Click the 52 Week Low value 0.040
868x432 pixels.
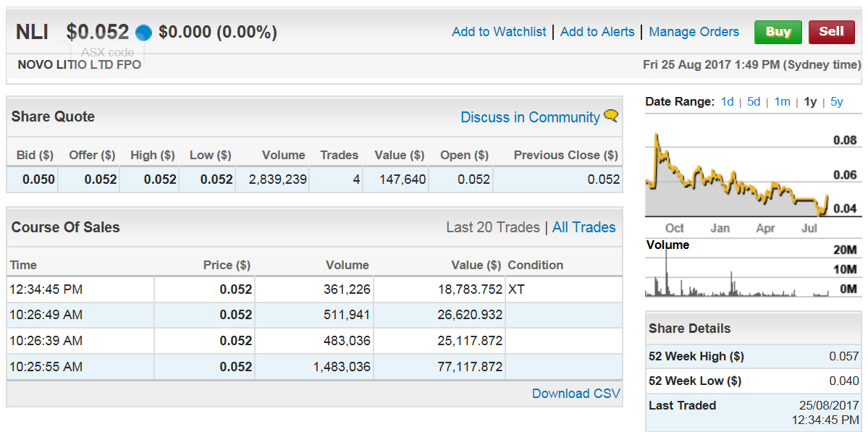click(844, 381)
